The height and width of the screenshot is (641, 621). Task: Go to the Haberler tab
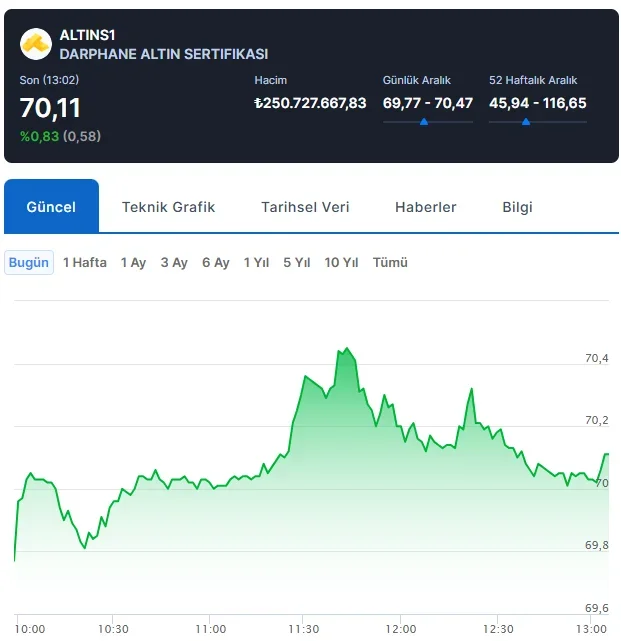426,207
